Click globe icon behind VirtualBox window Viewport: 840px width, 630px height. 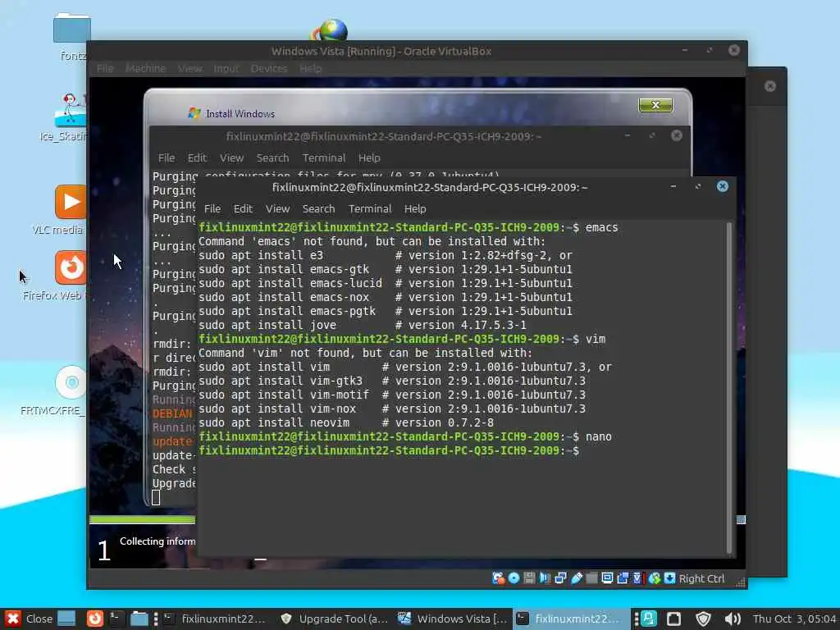[330, 30]
